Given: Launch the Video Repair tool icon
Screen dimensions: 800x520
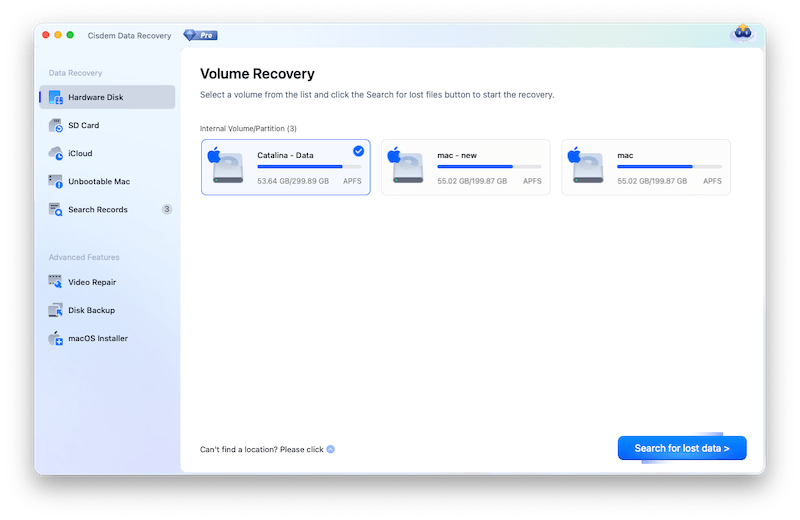Looking at the screenshot, I should coord(57,283).
